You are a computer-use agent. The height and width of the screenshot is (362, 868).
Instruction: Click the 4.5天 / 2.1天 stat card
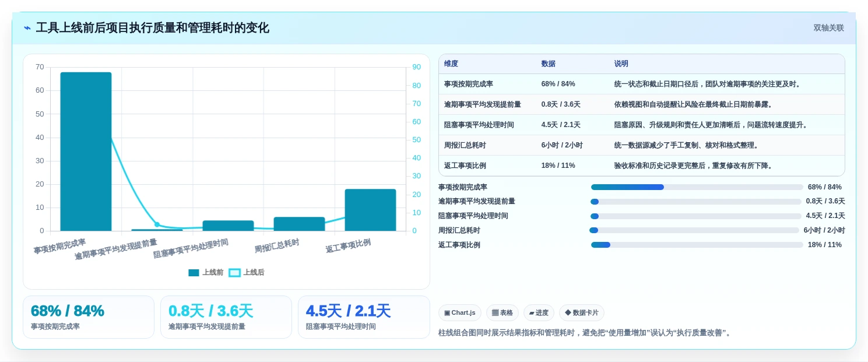(x=364, y=317)
